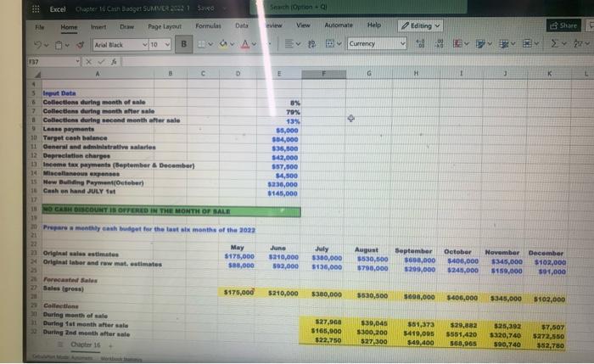Click the Borders icon
594x364 pixels.
coord(202,44)
